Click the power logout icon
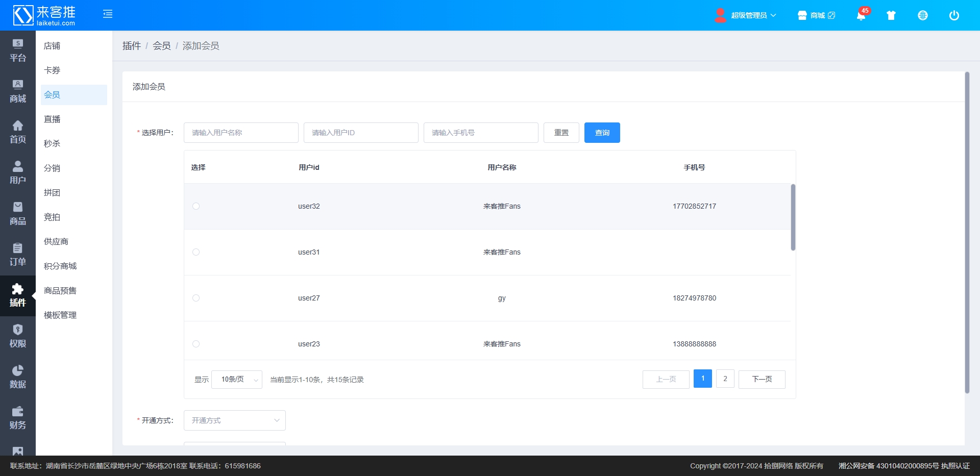The image size is (980, 476). point(953,15)
